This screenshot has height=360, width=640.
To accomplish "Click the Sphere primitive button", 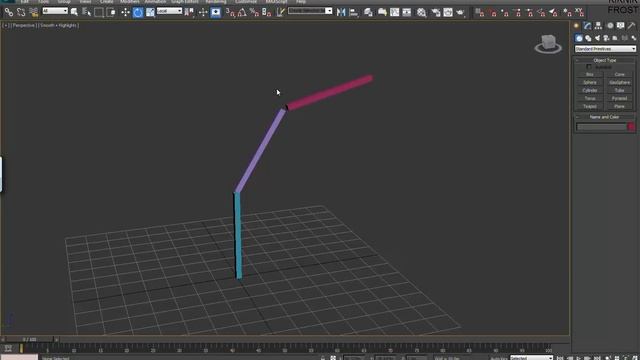I will pos(590,82).
